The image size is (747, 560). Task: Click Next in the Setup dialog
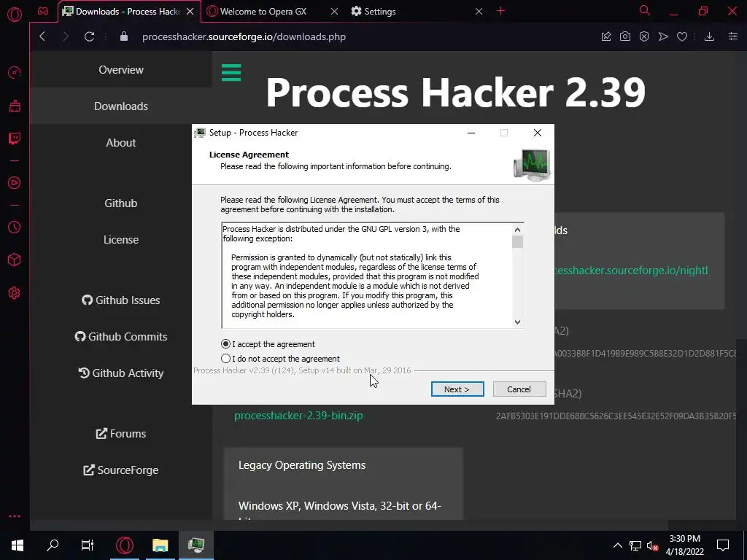pos(457,389)
